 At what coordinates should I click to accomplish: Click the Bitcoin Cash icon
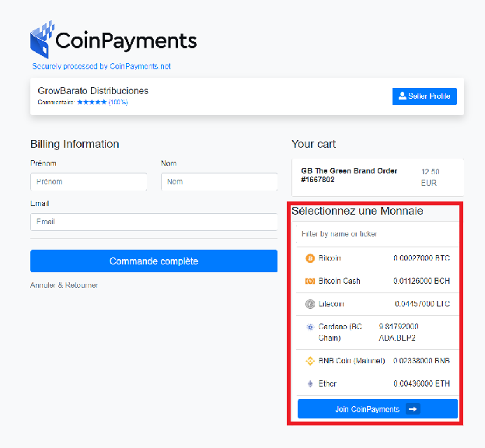tap(310, 281)
